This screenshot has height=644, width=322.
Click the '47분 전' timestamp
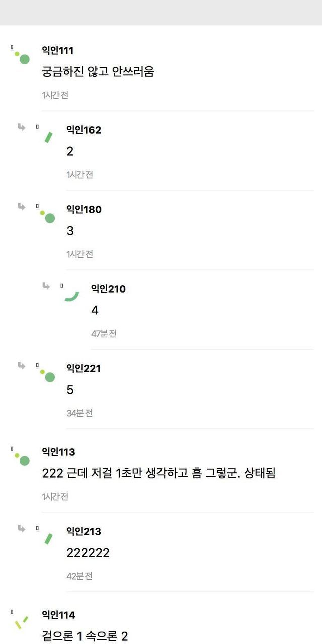[x=104, y=334]
